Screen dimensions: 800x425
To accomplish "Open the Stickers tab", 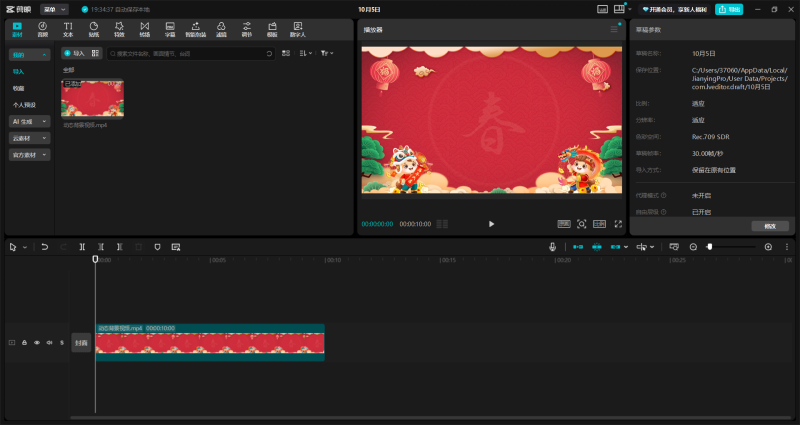I will [93, 30].
